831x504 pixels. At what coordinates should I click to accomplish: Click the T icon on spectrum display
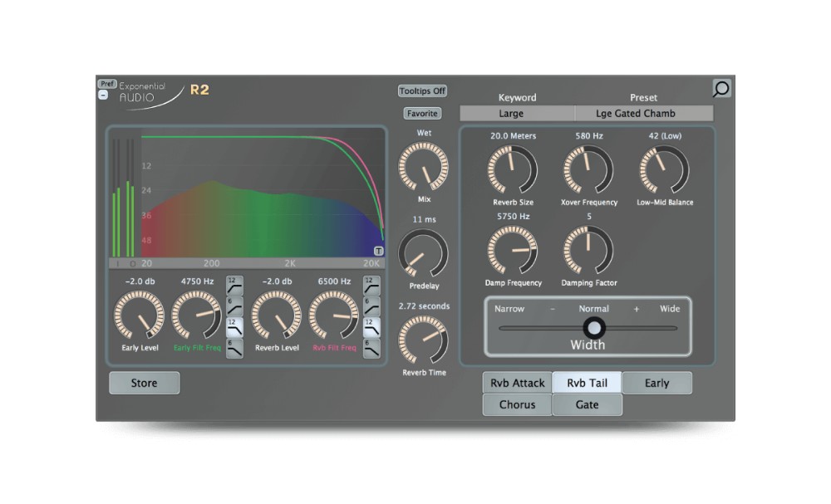tap(378, 251)
